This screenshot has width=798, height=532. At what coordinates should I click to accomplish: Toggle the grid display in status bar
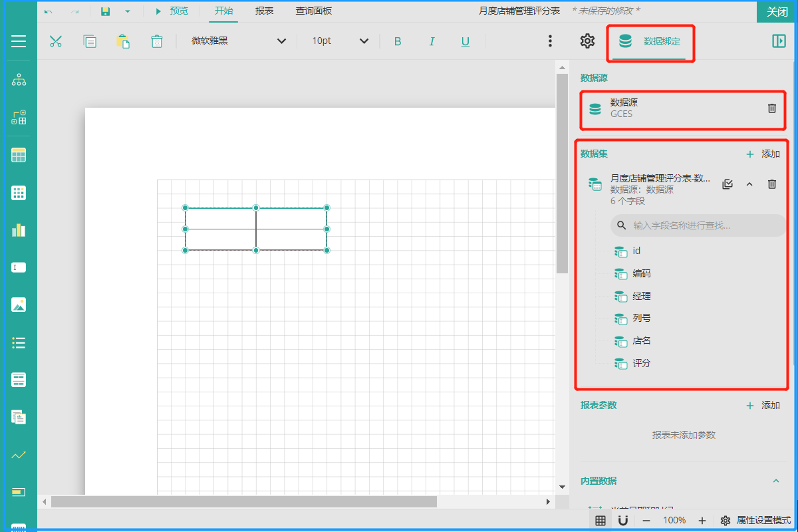click(x=600, y=520)
